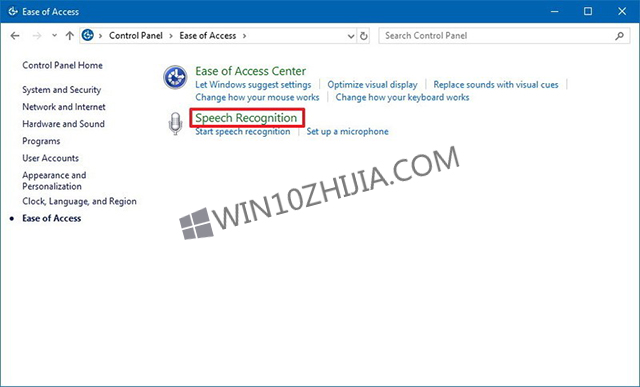Open Programs category

(x=41, y=141)
